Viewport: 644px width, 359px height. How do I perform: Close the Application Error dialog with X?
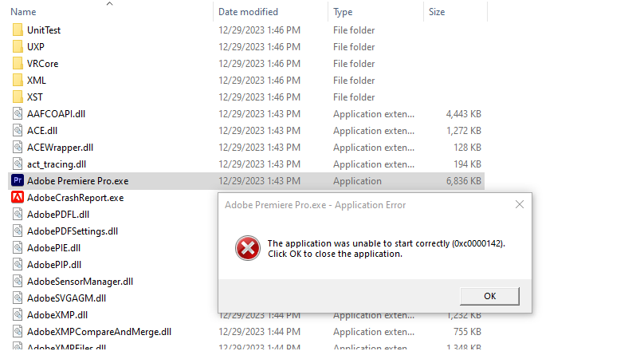pos(520,204)
